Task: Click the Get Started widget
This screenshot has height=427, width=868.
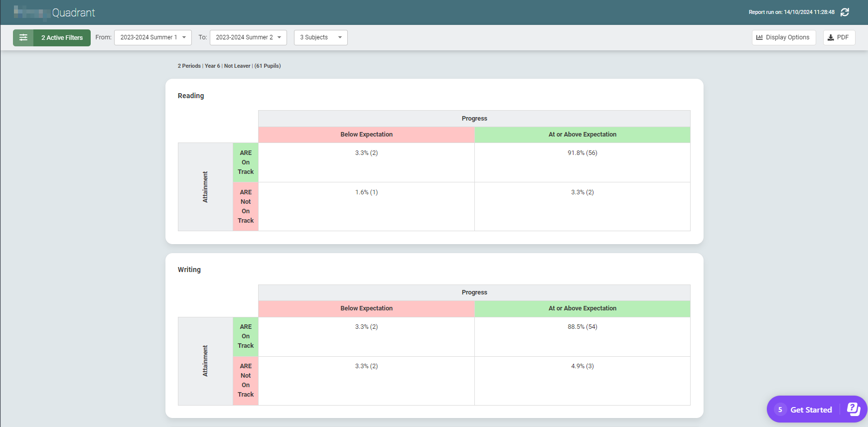Action: click(811, 410)
